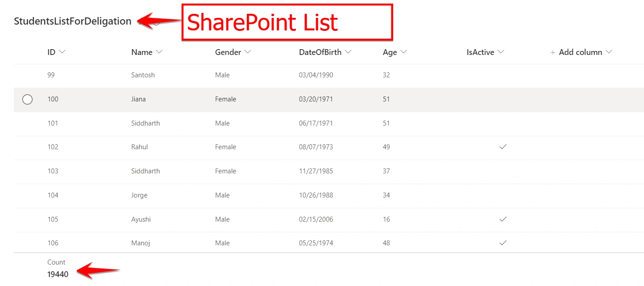
Task: Click ID cell 99
Action: [x=51, y=75]
